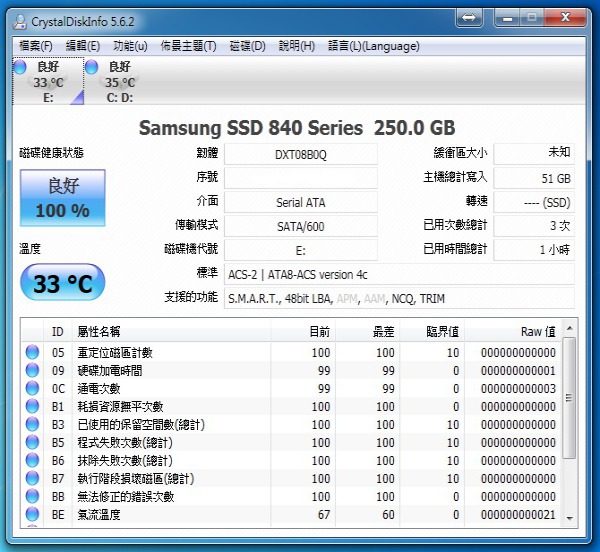The height and width of the screenshot is (552, 600).
Task: Select the C: D: disk 35 °C tab
Action: [120, 81]
